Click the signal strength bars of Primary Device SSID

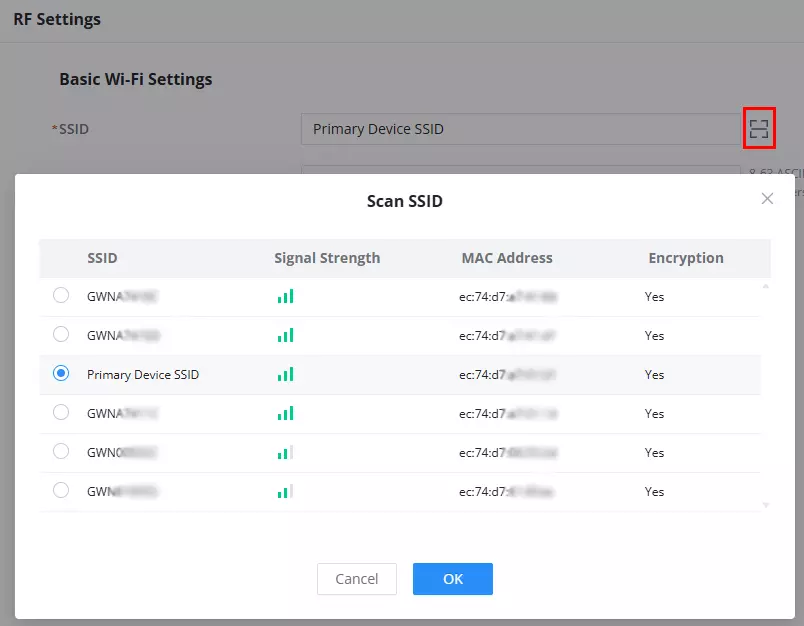286,374
